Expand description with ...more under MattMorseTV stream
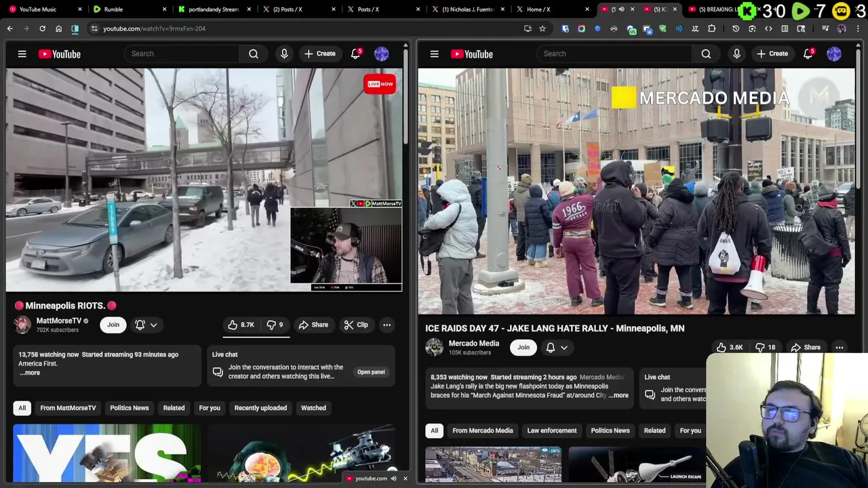 click(x=30, y=373)
